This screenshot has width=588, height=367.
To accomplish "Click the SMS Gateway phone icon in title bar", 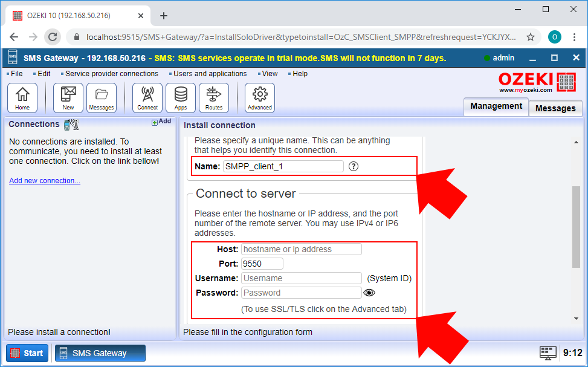I will (x=13, y=58).
